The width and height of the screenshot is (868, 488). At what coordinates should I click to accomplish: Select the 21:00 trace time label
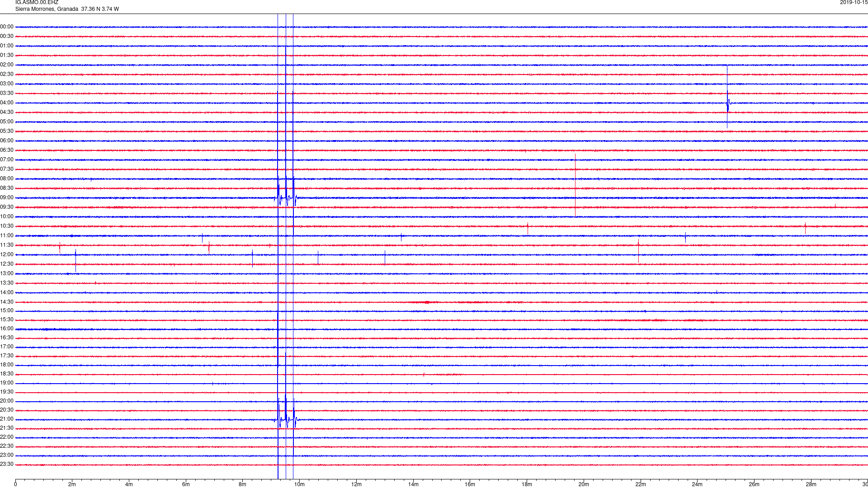pyautogui.click(x=7, y=419)
